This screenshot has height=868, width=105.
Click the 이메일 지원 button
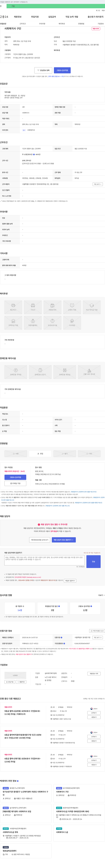tap(15, 483)
